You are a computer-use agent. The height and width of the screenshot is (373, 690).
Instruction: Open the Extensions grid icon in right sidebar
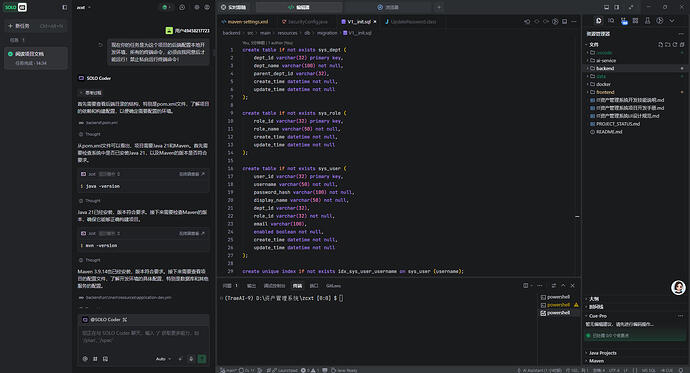635,21
